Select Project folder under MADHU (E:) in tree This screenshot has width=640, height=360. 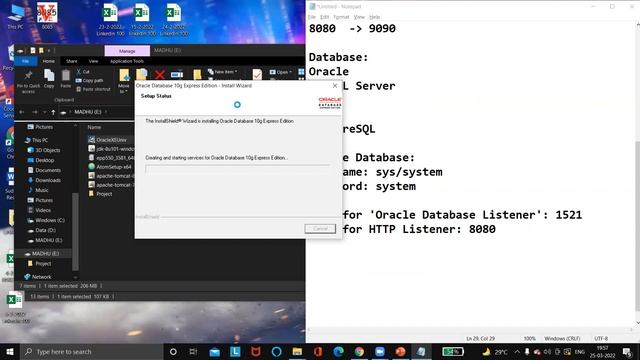pos(43,264)
